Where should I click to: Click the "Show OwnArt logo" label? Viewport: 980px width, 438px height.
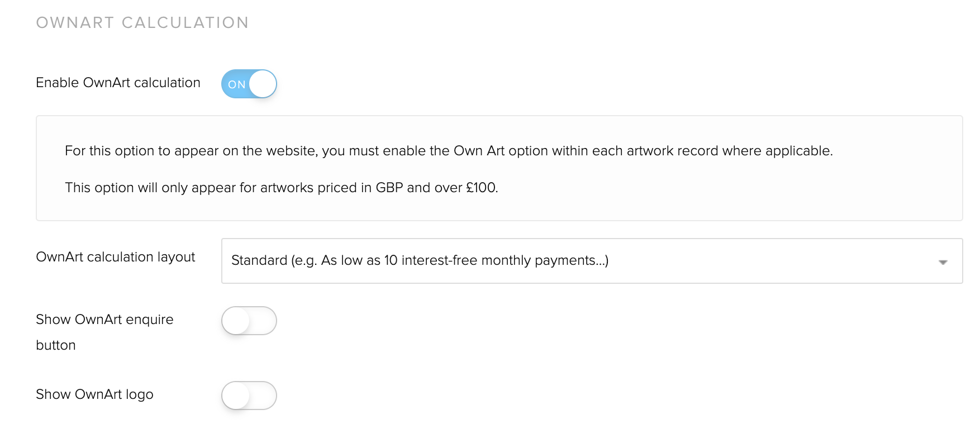(94, 394)
